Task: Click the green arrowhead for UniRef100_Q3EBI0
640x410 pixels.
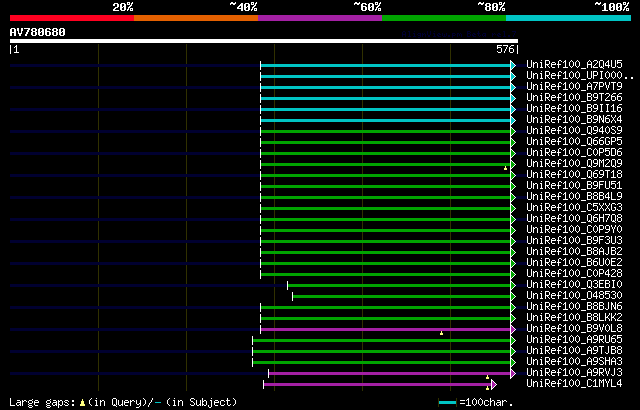Action: point(513,285)
